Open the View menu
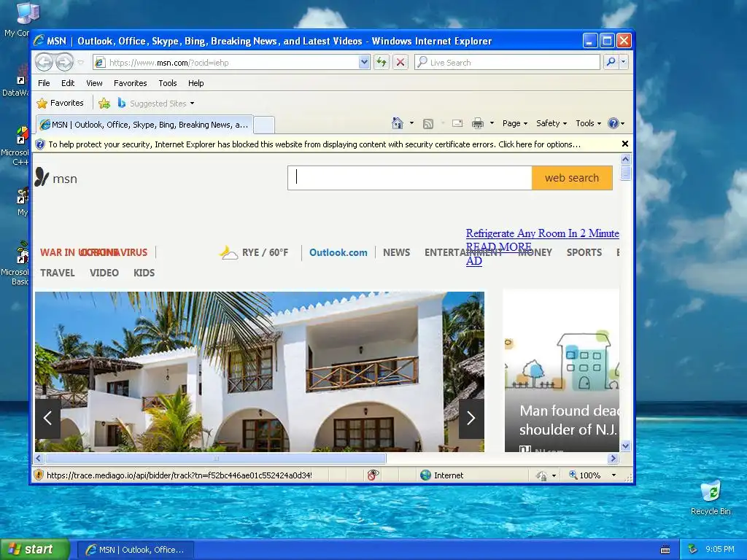The height and width of the screenshot is (560, 747). click(94, 83)
